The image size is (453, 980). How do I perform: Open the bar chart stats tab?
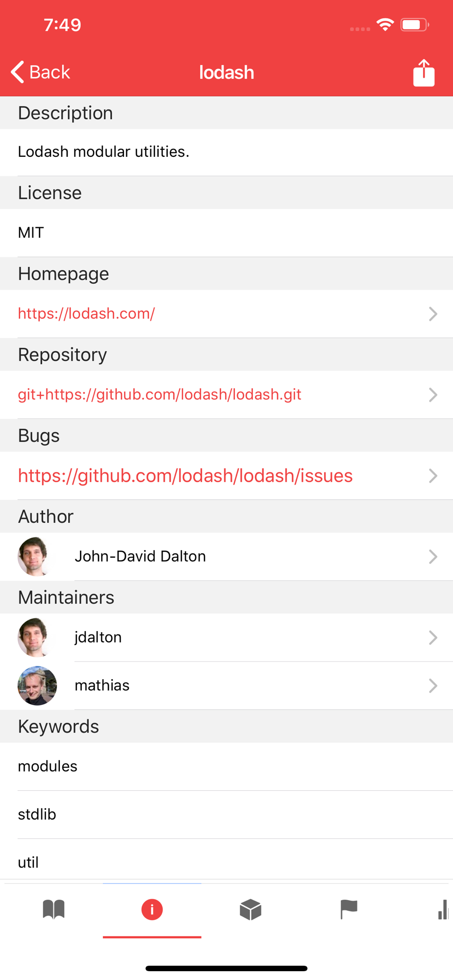pyautogui.click(x=443, y=909)
